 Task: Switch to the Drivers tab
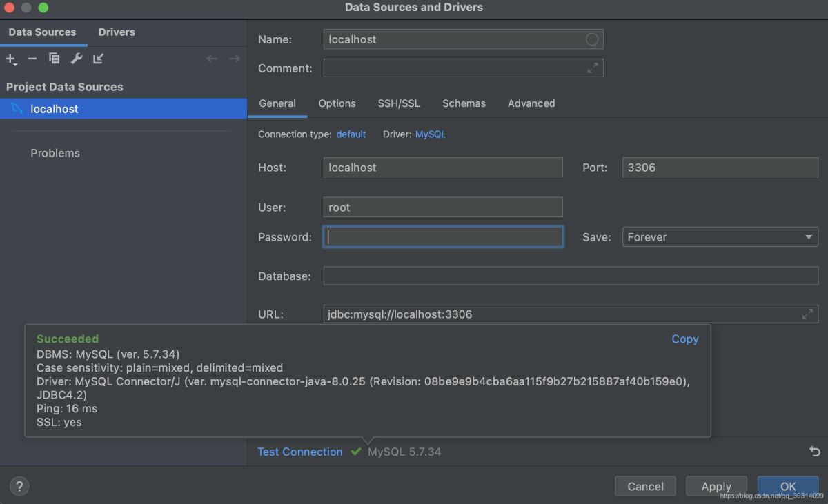(117, 32)
